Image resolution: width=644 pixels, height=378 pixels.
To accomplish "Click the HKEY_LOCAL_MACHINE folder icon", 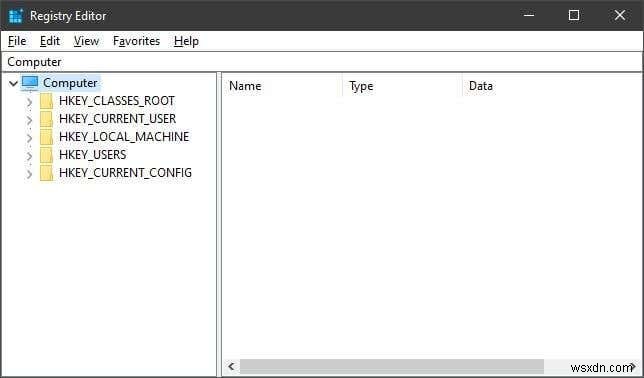I will click(46, 137).
